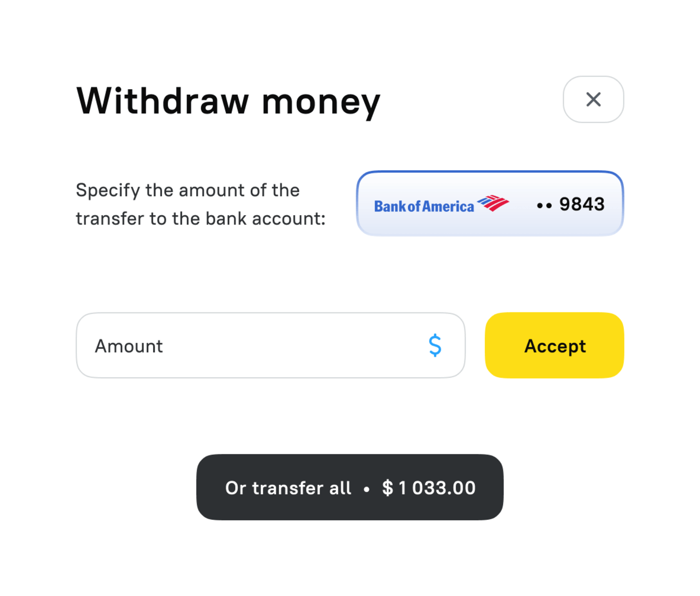Click the $ 1 033.00 balance amount
This screenshot has height=596, width=700.
point(429,488)
